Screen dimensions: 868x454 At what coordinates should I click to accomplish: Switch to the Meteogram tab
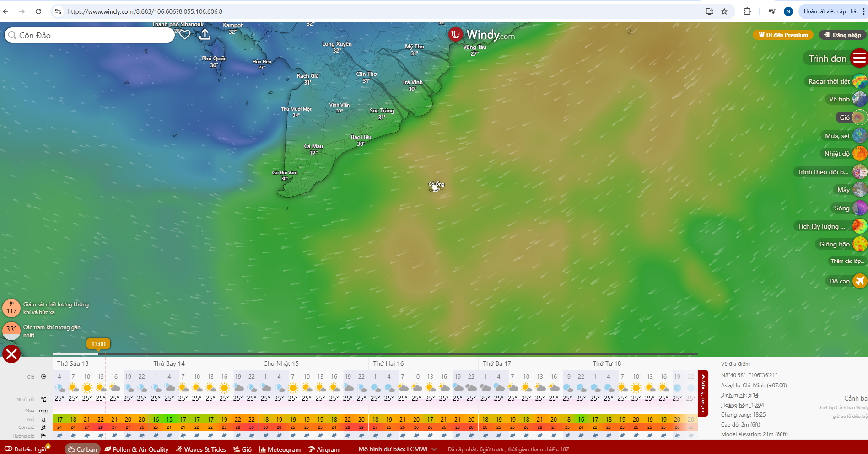[x=280, y=449]
